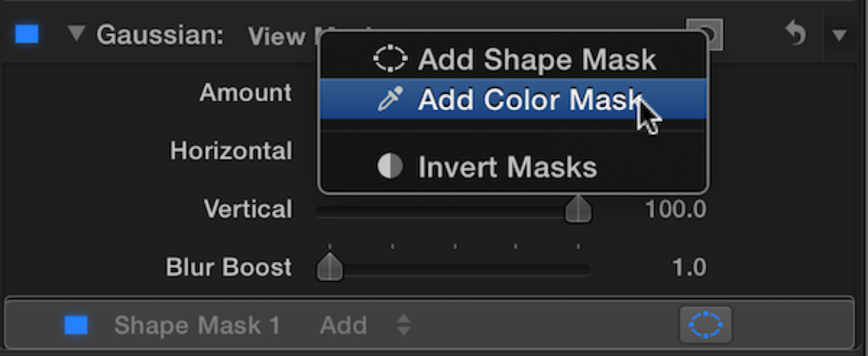868x356 pixels.
Task: Disable Shape Mask 1 blue checkbox
Action: coord(76,325)
